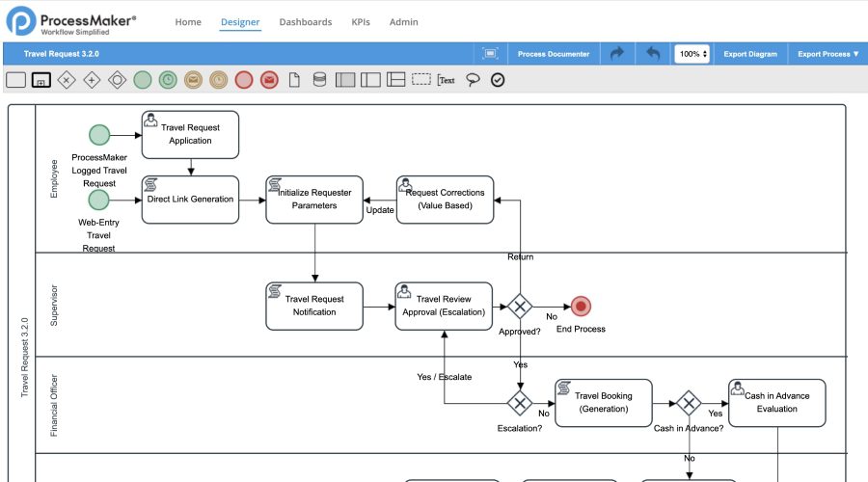This screenshot has height=482, width=868.
Task: Select the Lane shape tool
Action: 370,80
